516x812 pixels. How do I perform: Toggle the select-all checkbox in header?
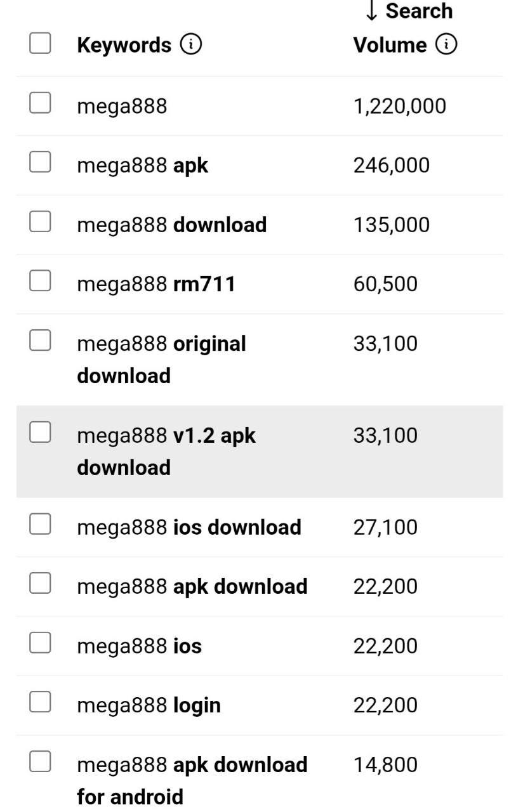click(40, 44)
